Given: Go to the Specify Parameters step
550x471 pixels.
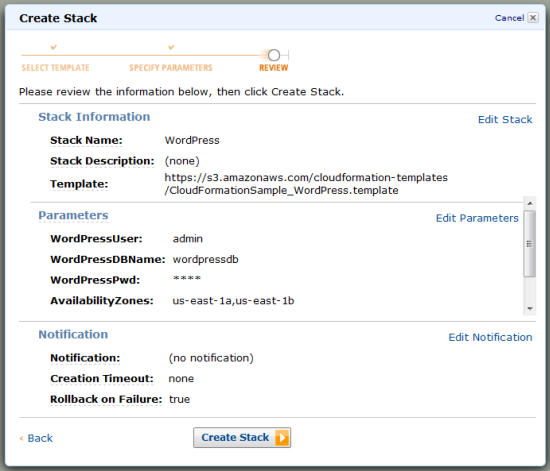Looking at the screenshot, I should tap(171, 68).
